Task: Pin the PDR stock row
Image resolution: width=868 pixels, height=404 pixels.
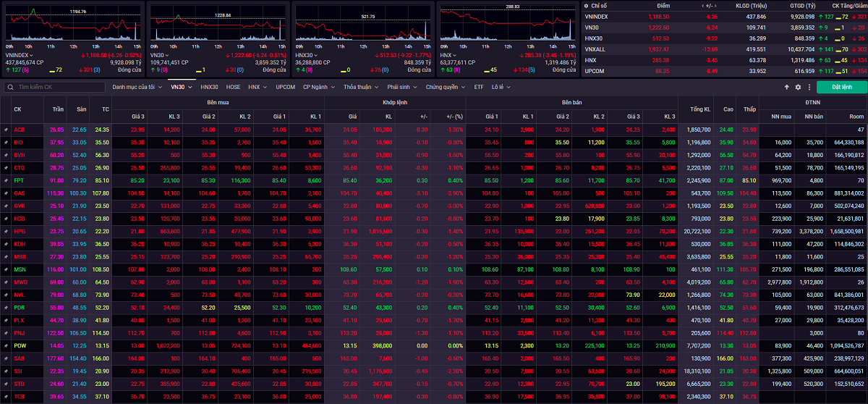Action: coord(6,307)
